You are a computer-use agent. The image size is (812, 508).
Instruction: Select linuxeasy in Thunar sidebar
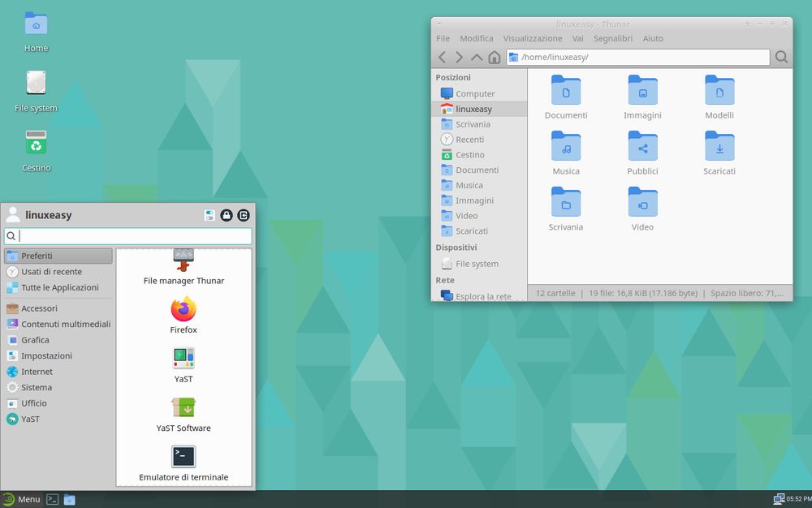[479, 110]
